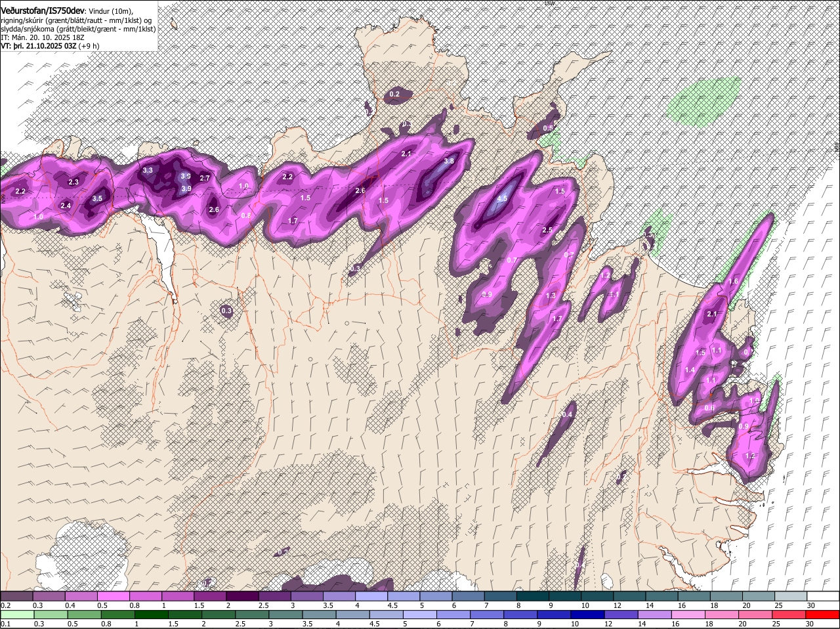
Task: Click the 1.6 precipitation value on map
Action: 733,281
